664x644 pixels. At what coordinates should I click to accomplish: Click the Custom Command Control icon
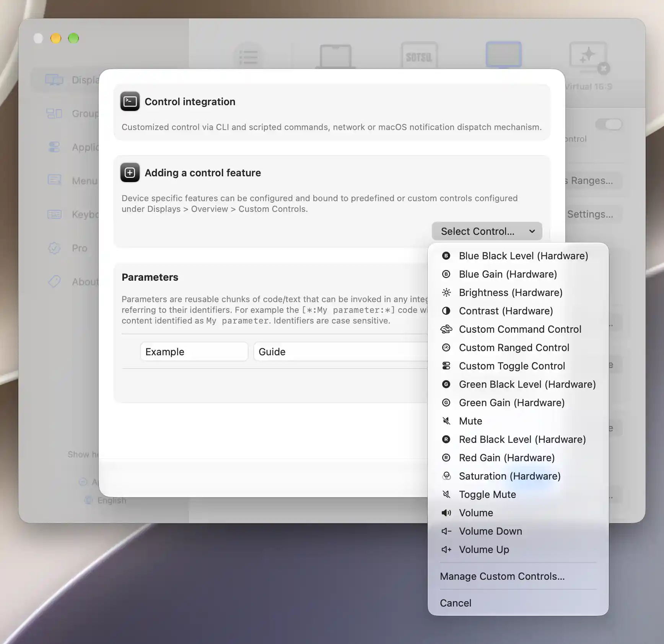(446, 329)
